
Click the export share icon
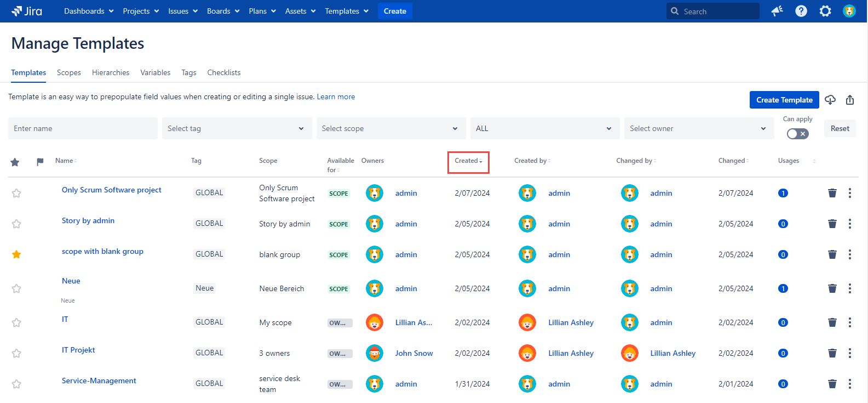[850, 100]
